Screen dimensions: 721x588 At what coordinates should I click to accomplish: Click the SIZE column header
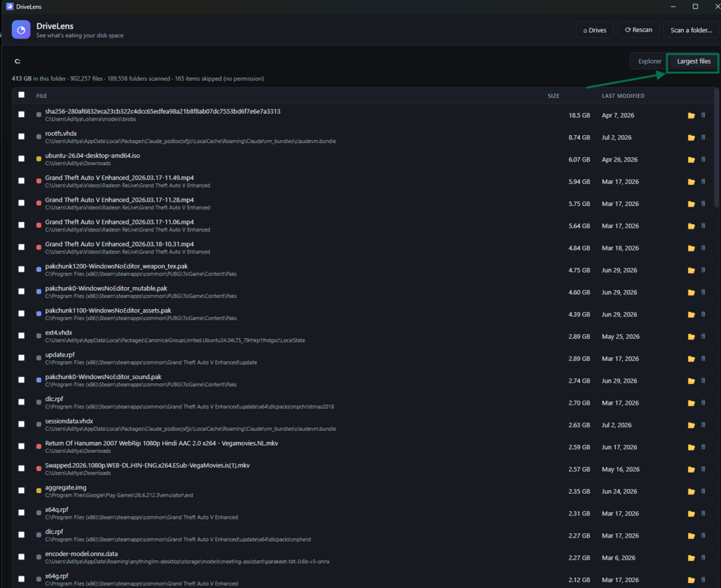(x=553, y=96)
